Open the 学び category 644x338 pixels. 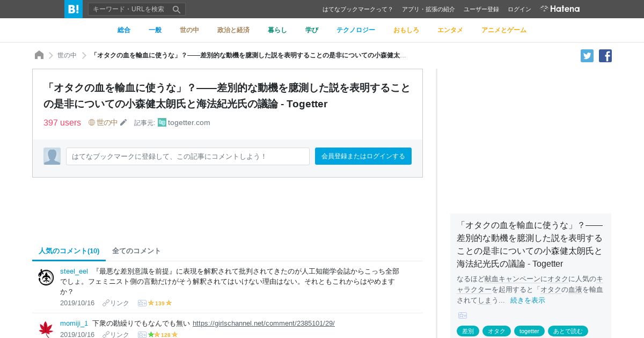point(312,30)
